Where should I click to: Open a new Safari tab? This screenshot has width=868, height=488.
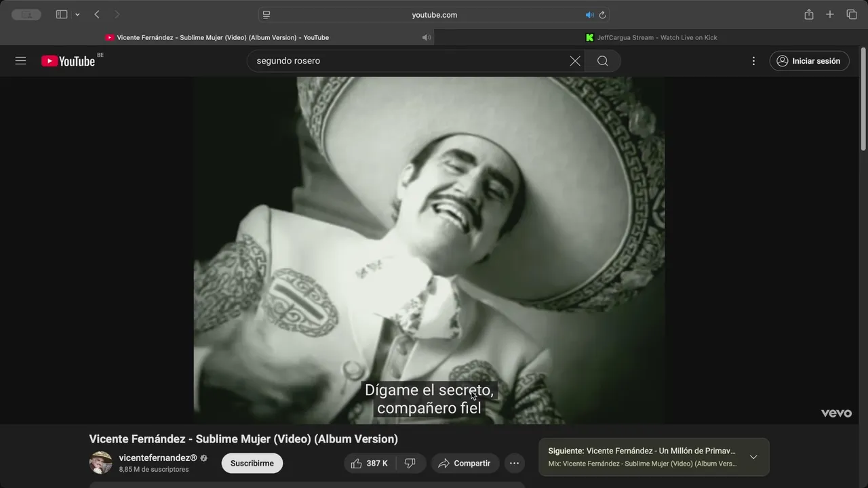point(830,14)
